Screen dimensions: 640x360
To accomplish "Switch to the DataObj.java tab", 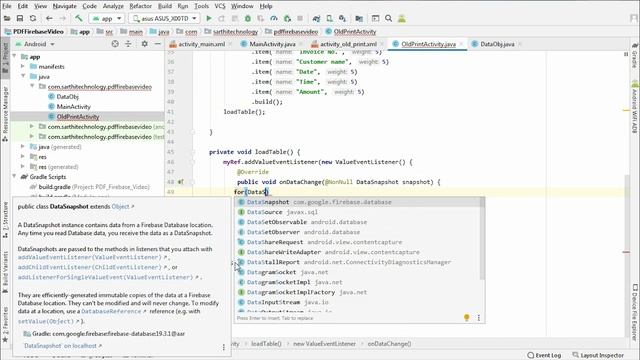I will click(497, 44).
